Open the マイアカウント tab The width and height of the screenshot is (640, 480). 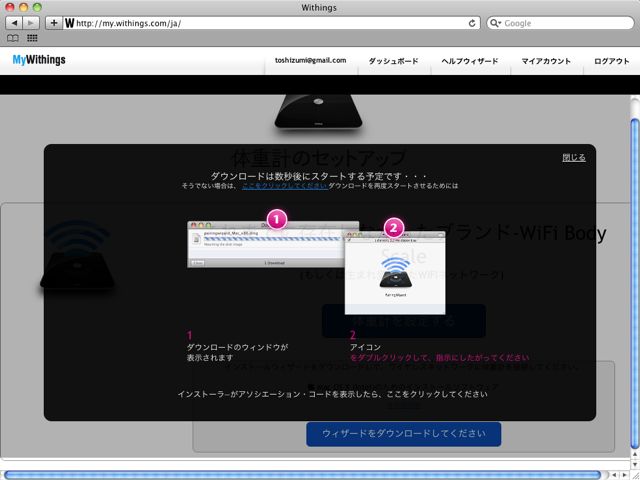(x=546, y=61)
